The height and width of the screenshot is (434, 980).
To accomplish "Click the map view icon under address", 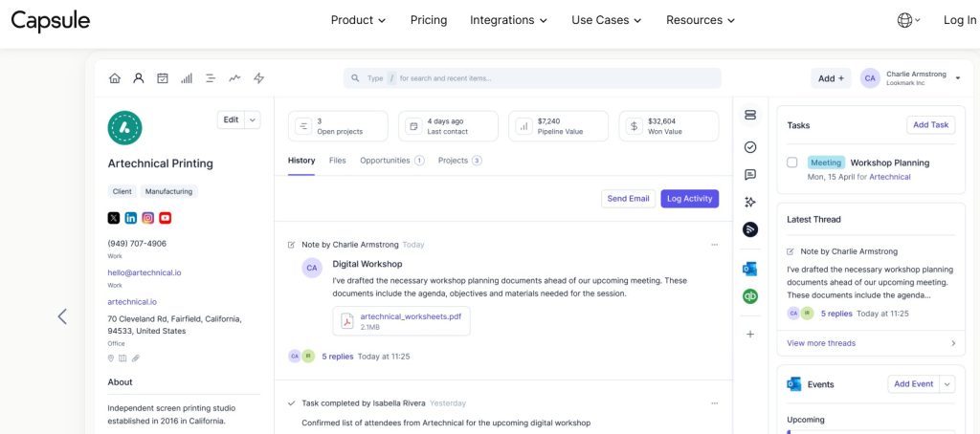I will pyautogui.click(x=122, y=358).
